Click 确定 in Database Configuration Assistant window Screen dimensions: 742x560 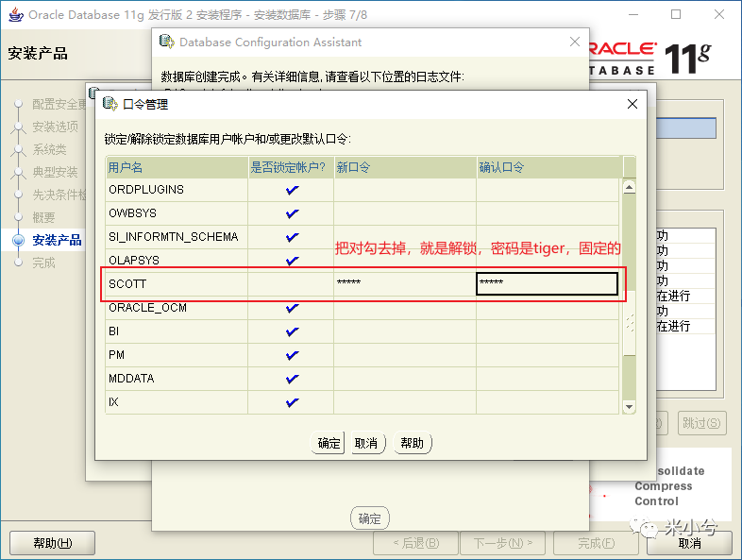coord(369,518)
